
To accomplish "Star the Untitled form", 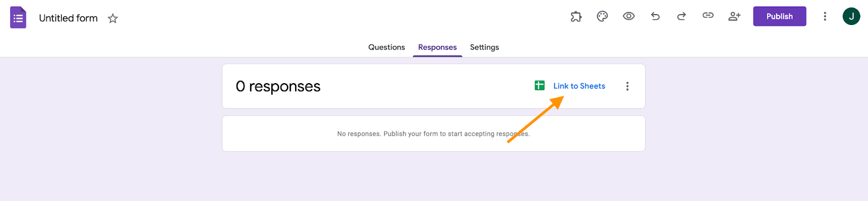I will 113,18.
